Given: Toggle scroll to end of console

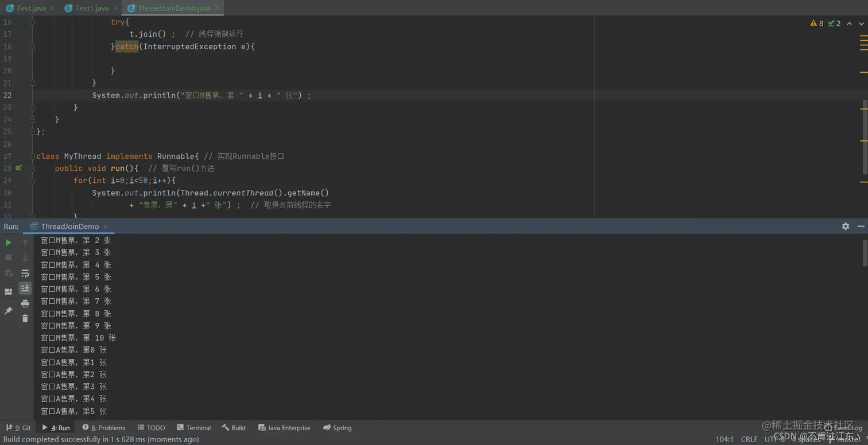Looking at the screenshot, I should (x=25, y=288).
